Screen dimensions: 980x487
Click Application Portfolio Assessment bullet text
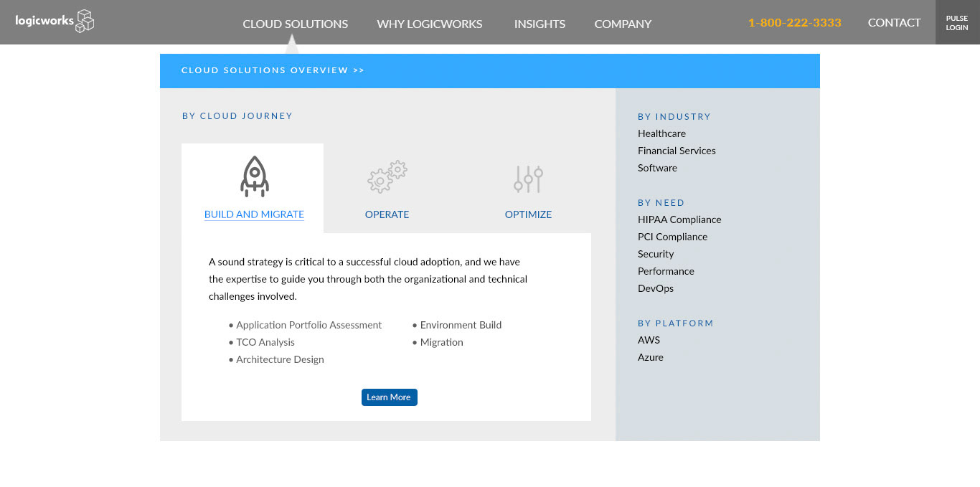(x=308, y=325)
